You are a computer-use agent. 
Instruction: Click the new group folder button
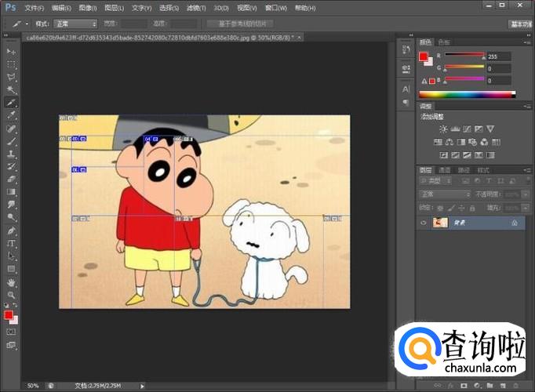(490, 386)
